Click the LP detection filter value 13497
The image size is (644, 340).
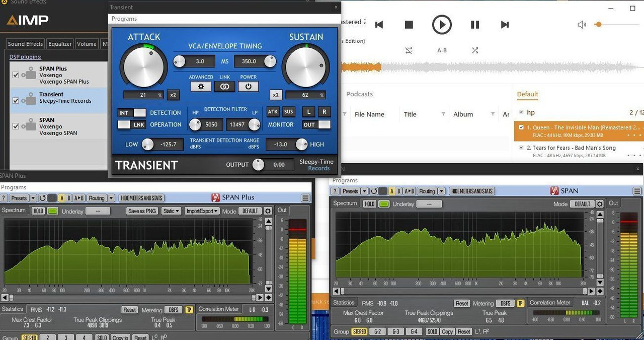pyautogui.click(x=237, y=124)
